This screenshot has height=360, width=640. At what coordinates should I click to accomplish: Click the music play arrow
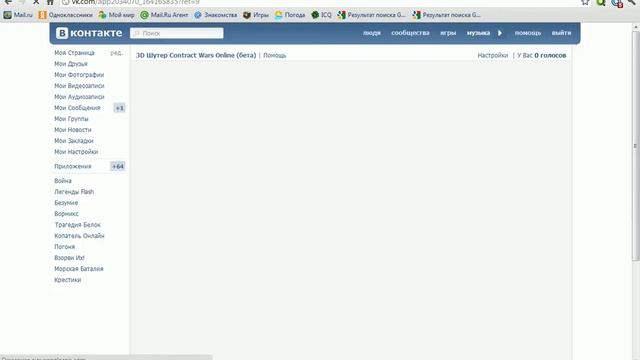[x=500, y=33]
